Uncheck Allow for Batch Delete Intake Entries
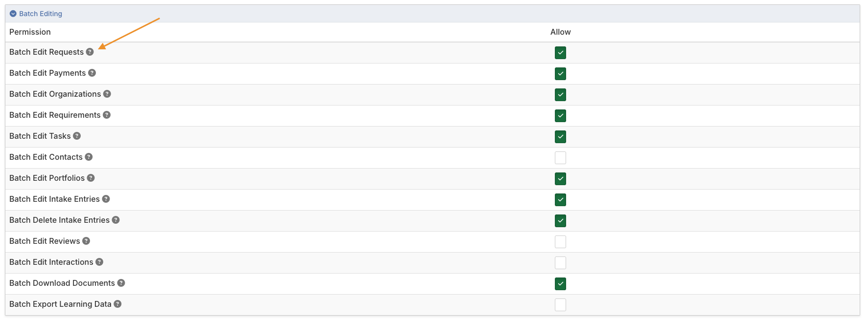Viewport: 868px width, 320px height. tap(560, 221)
